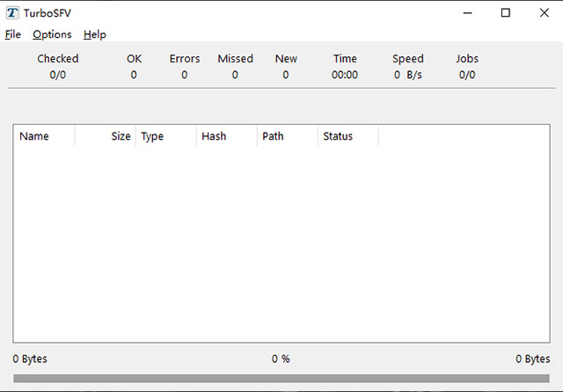Click the left 0 Bytes status text
Viewport: 563px width, 392px height.
pyautogui.click(x=30, y=359)
